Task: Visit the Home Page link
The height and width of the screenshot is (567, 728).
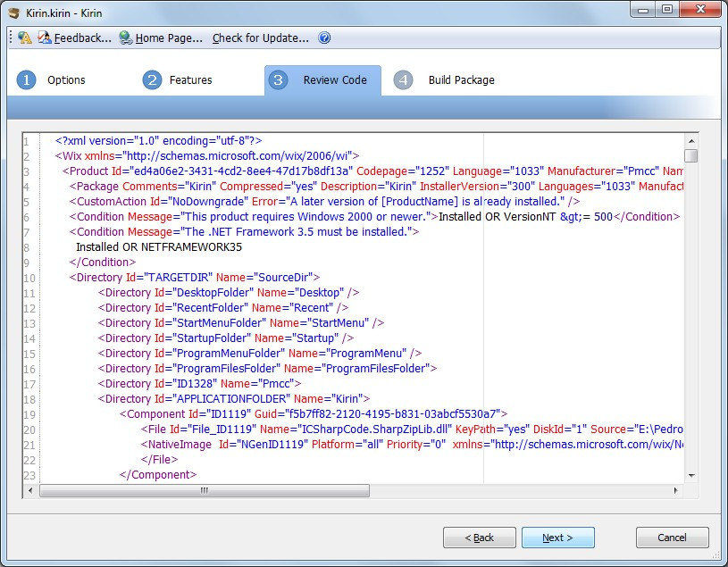Action: point(169,38)
